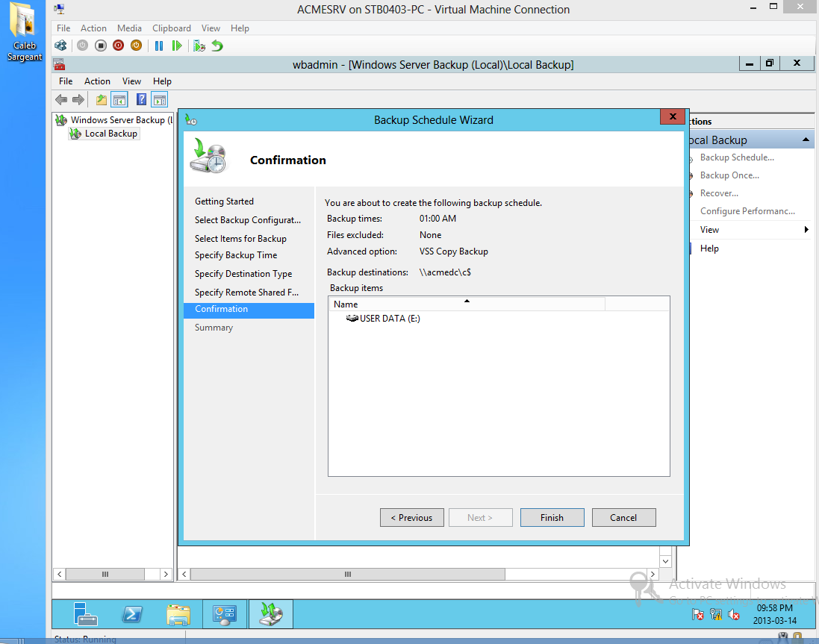The height and width of the screenshot is (644, 819).
Task: Shut down the VM using the red icon
Action: [119, 46]
